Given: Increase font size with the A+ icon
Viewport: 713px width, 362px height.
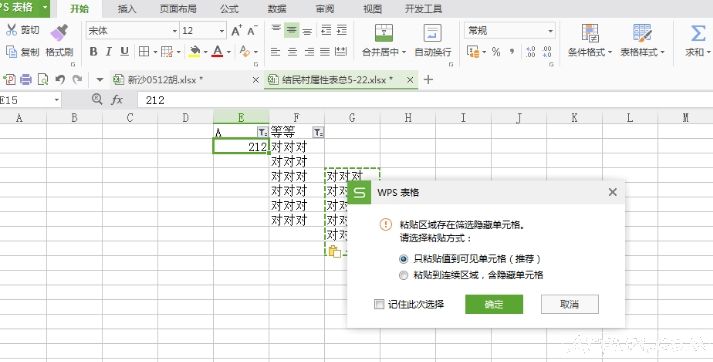Looking at the screenshot, I should click(236, 30).
